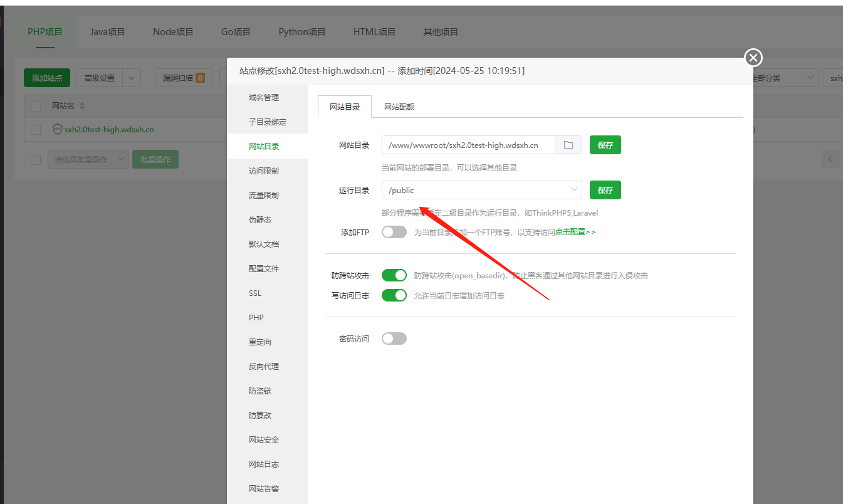Open SSL in dialog sidebar
This screenshot has height=504, width=843.
[x=268, y=293]
